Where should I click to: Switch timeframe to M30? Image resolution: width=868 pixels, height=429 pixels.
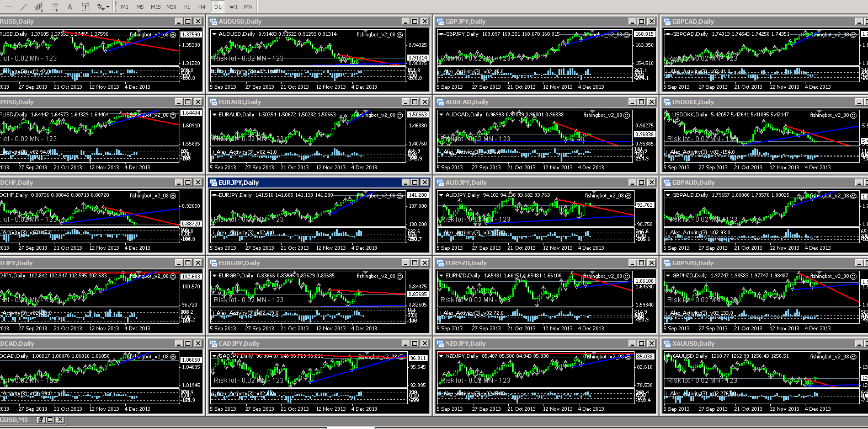[x=171, y=7]
